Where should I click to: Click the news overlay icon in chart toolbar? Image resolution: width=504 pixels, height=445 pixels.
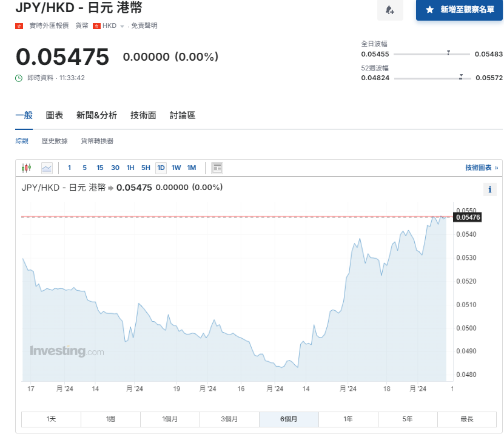[217, 168]
